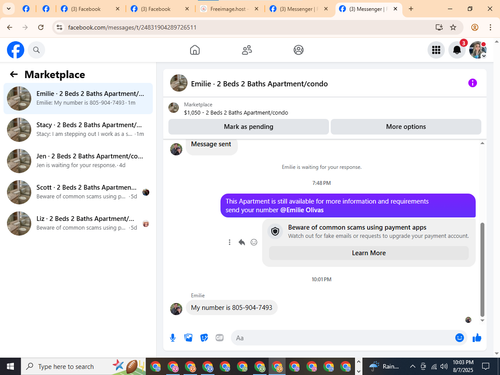Attach a file with the photo icon
The width and height of the screenshot is (500, 375).
(x=188, y=338)
